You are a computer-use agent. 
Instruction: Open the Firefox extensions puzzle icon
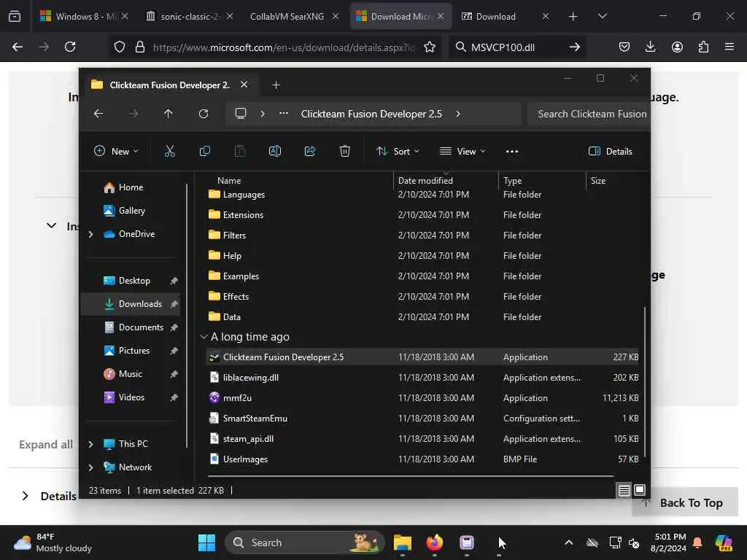[703, 47]
